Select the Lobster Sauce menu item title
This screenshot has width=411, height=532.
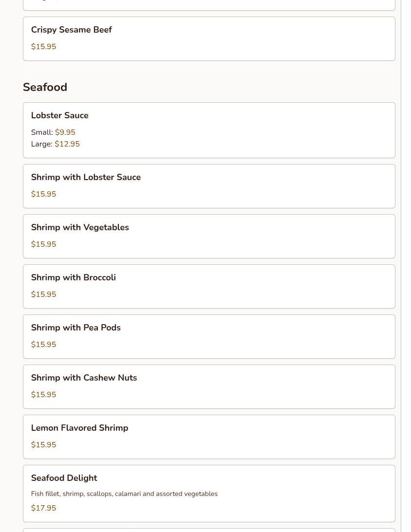tap(59, 115)
